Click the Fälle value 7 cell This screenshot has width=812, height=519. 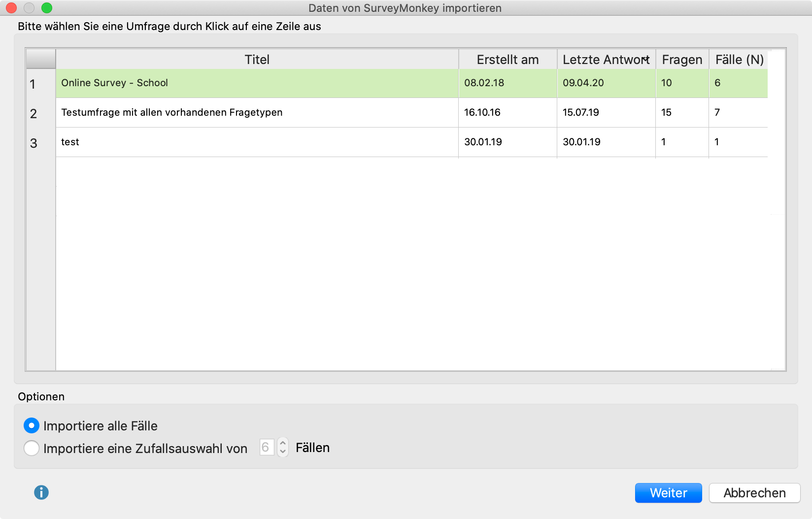tap(739, 113)
